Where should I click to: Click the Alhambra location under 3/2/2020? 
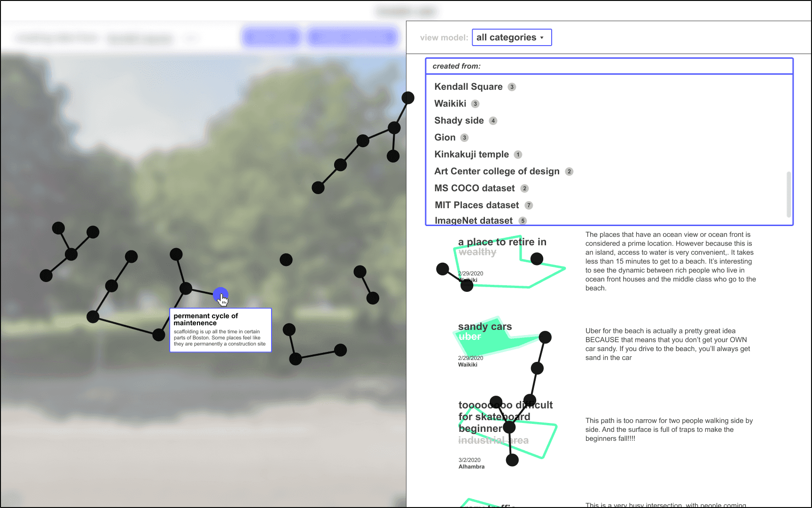471,467
